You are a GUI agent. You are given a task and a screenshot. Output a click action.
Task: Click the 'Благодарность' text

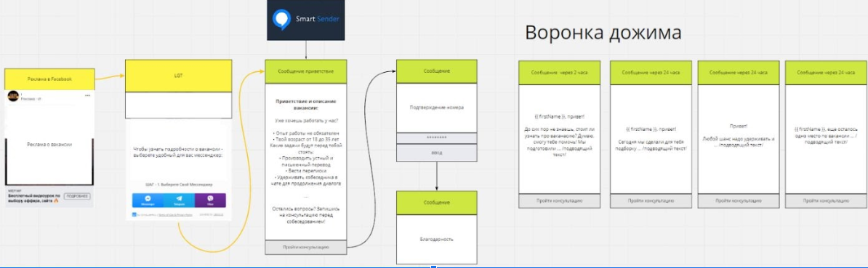click(x=437, y=239)
